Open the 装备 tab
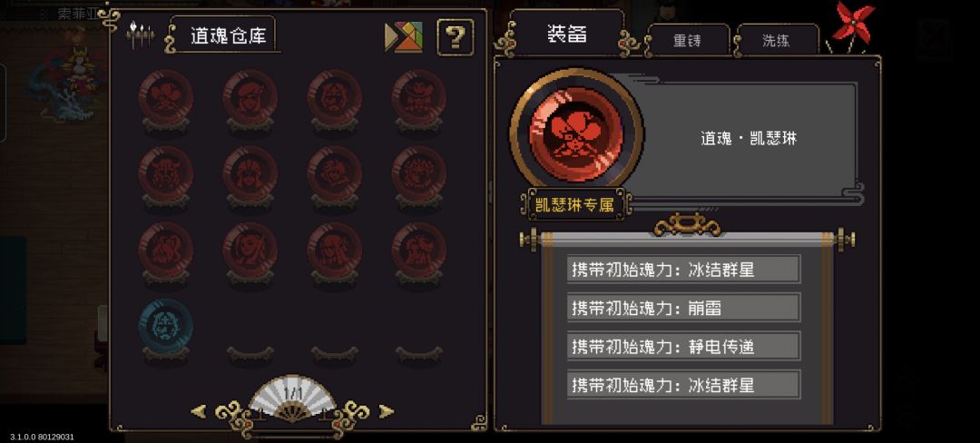Screen dimensions: 980x443 [567, 34]
